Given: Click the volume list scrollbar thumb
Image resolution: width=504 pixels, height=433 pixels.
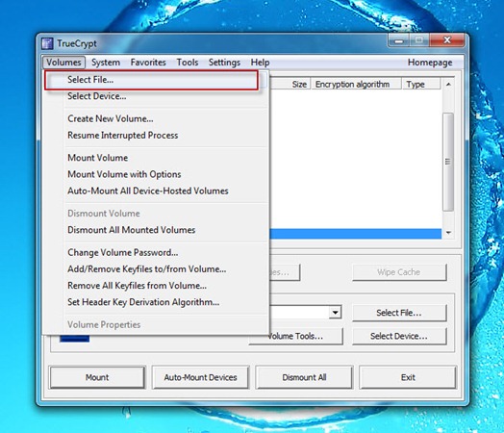Looking at the screenshot, I should [x=448, y=162].
